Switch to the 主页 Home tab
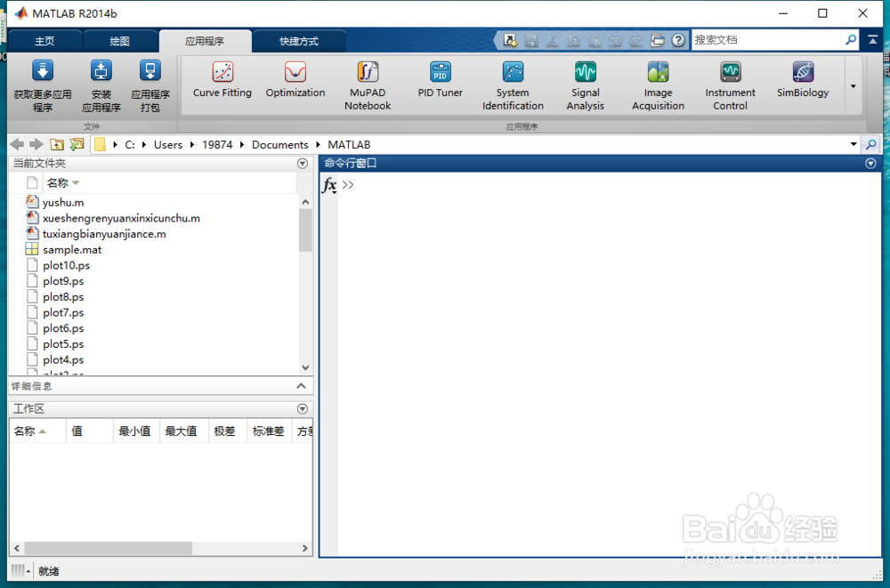Image resolution: width=890 pixels, height=588 pixels. pos(44,42)
